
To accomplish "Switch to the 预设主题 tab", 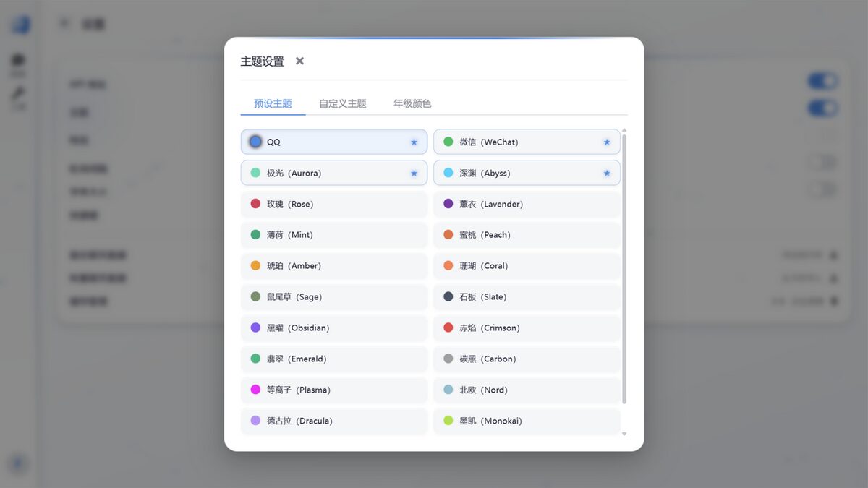I will coord(273,103).
